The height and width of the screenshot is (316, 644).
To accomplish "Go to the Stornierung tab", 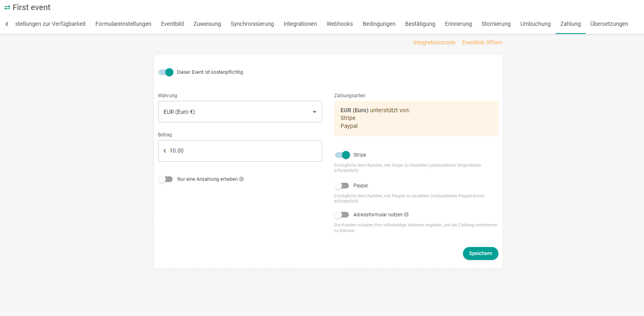I will [496, 24].
